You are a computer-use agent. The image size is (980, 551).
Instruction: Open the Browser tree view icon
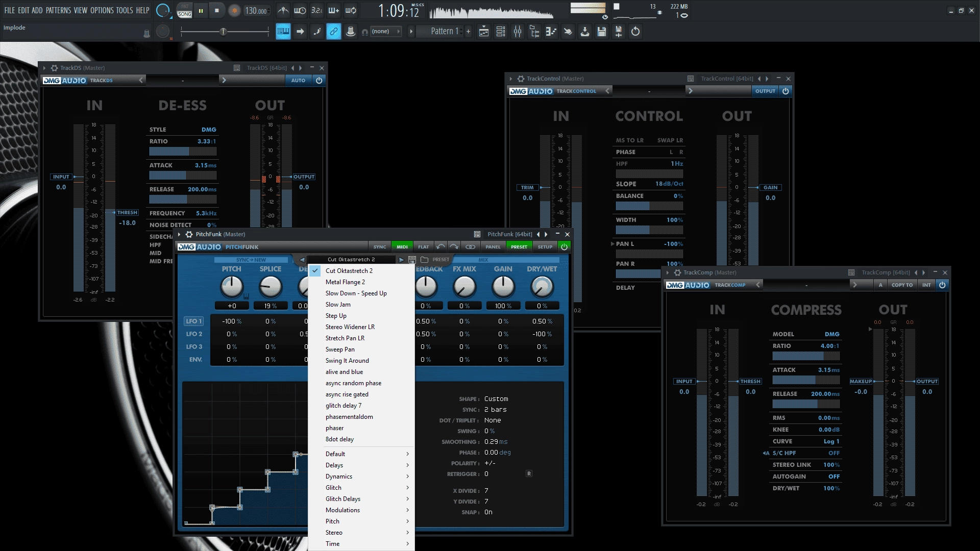point(534,32)
